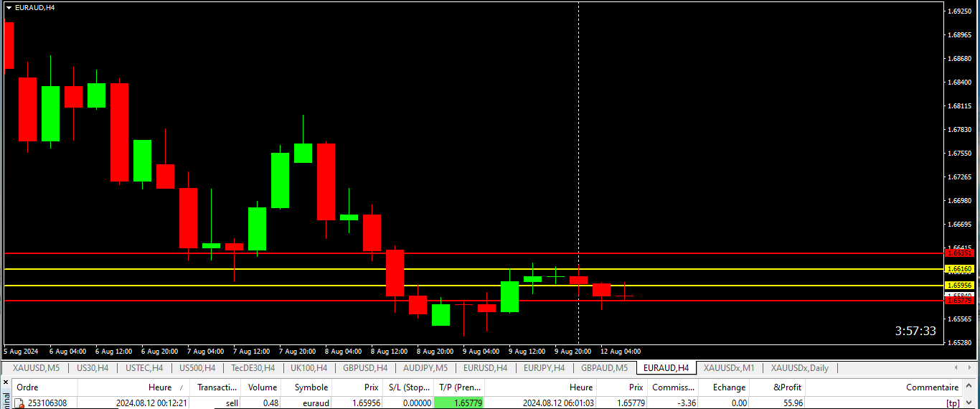Sort orders by the Volume column header
Screen dimensions: 980x409
[262, 387]
